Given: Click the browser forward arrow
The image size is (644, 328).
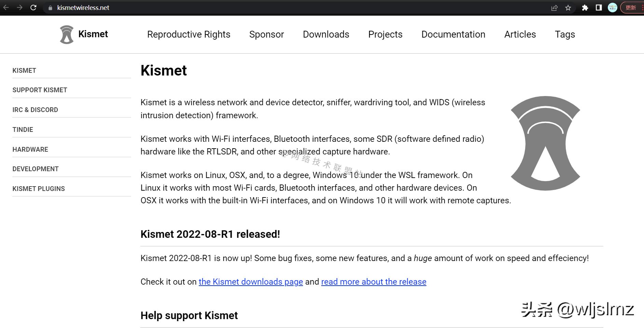Looking at the screenshot, I should (x=19, y=8).
